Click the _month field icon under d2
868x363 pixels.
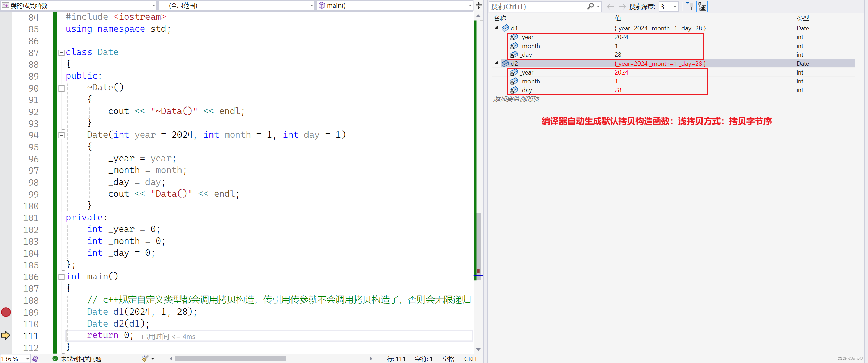coord(514,81)
